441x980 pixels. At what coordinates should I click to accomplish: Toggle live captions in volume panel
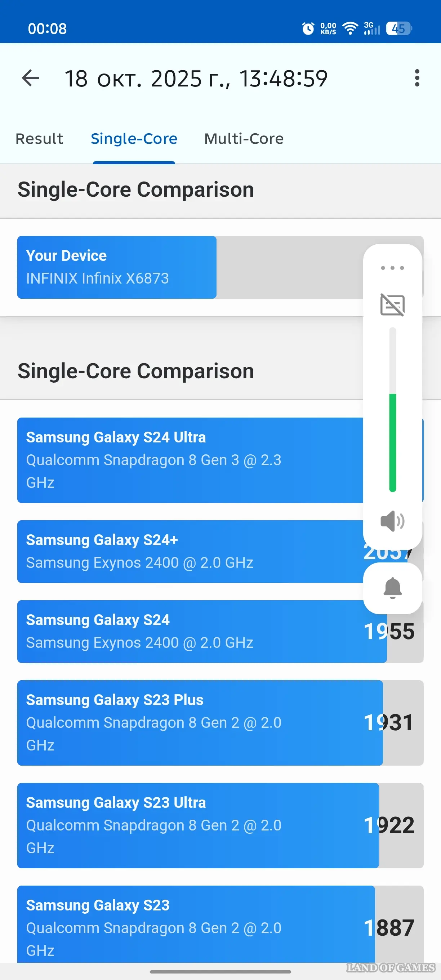[x=392, y=305]
